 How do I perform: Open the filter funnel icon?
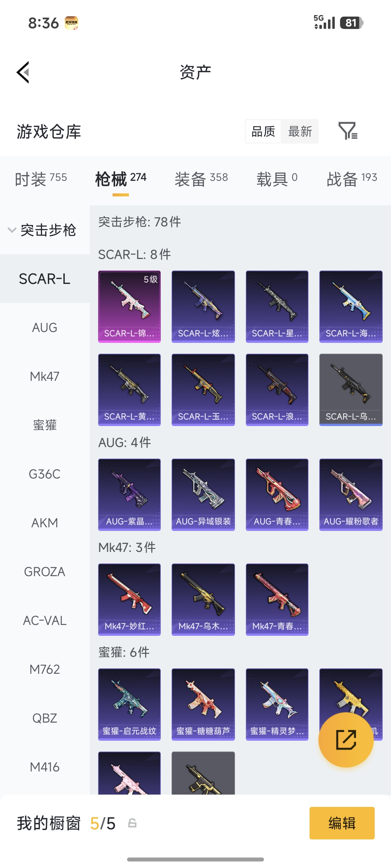click(x=348, y=131)
